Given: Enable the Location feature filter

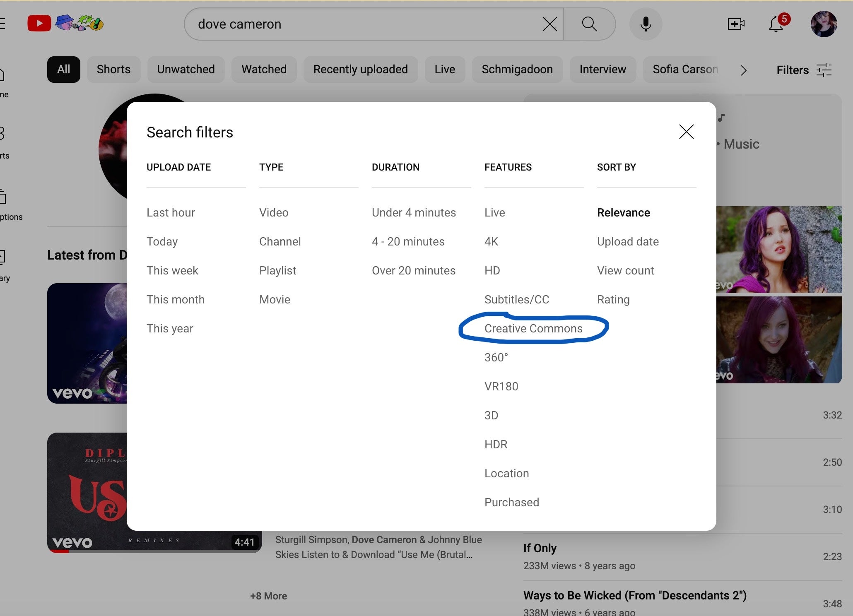Looking at the screenshot, I should [506, 473].
